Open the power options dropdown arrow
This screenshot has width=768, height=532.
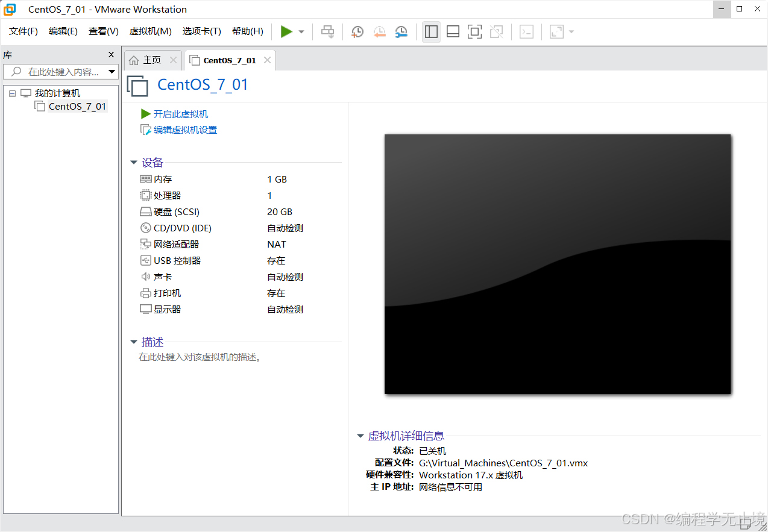click(301, 32)
